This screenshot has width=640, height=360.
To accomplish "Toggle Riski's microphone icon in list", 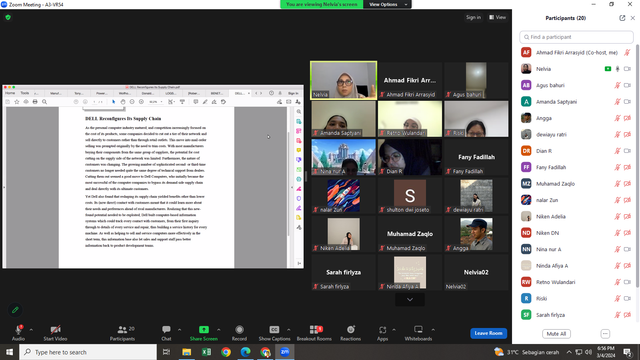I will click(x=618, y=298).
